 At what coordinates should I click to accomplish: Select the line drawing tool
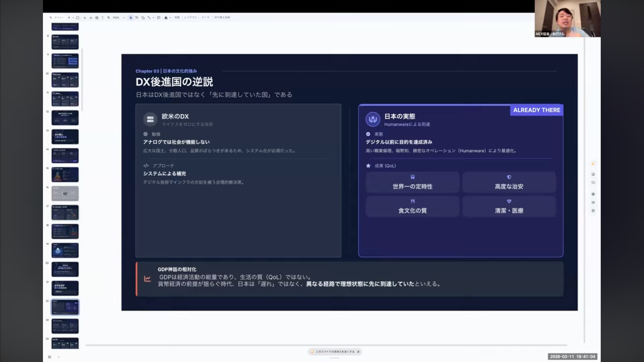pos(149,17)
